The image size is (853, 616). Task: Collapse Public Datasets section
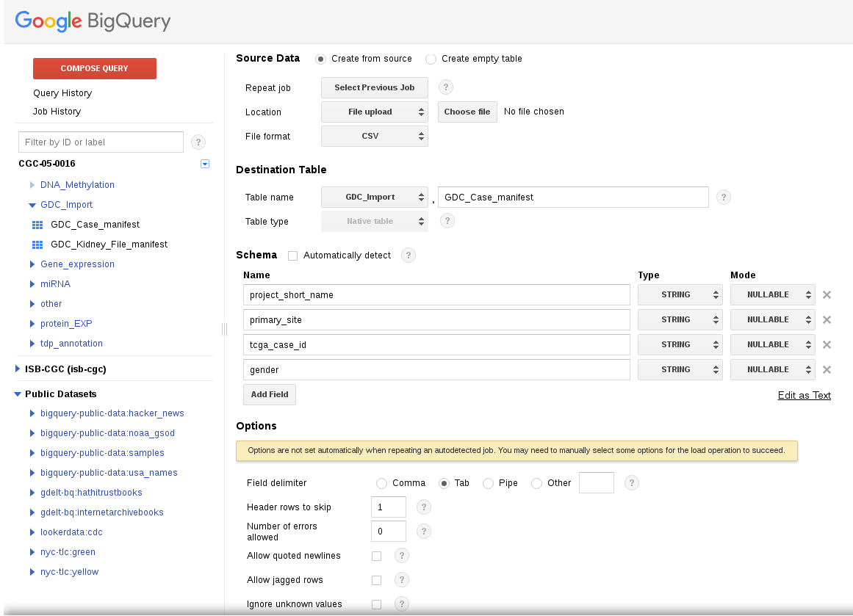point(18,394)
